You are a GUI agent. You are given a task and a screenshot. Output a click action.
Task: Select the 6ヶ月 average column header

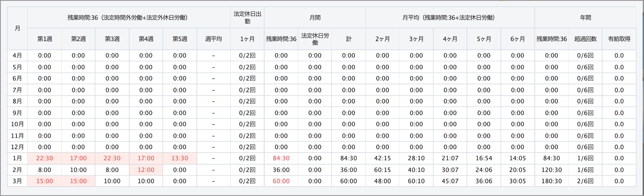[518, 39]
